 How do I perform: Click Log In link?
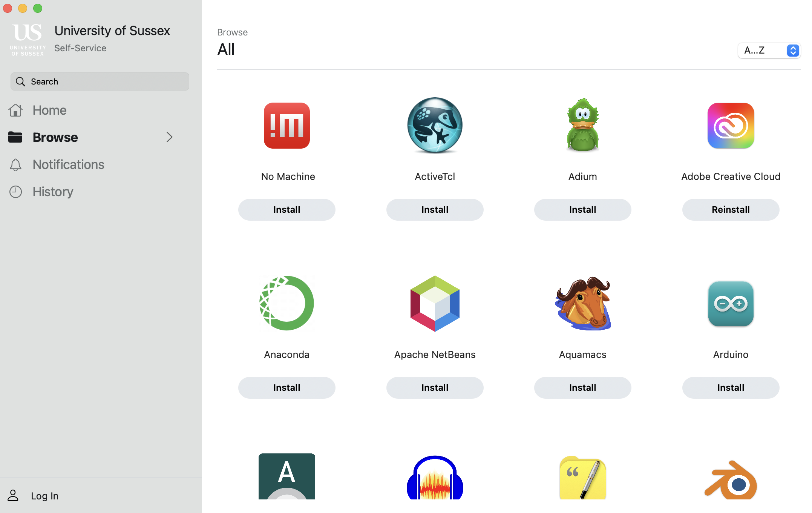[44, 496]
